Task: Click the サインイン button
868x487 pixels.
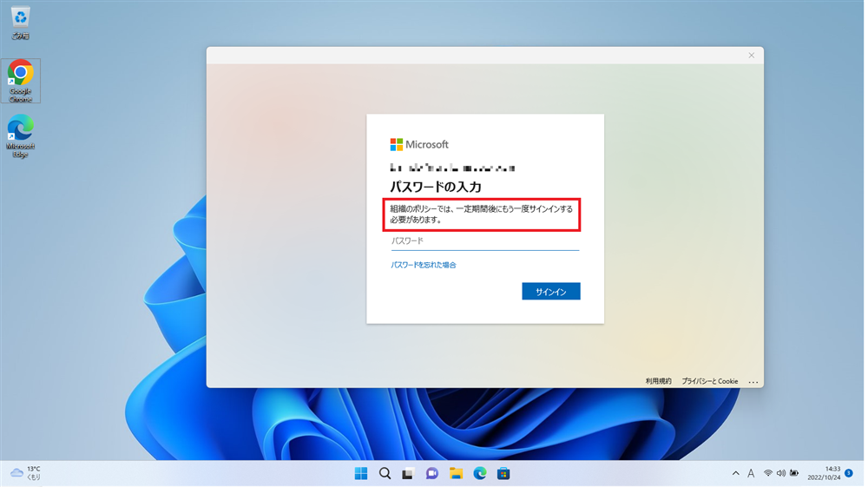Action: click(550, 292)
